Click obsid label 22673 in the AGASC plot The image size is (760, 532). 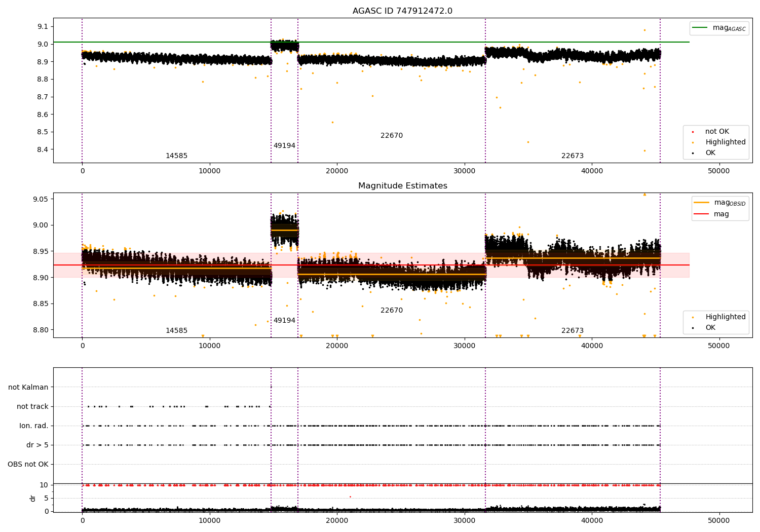pos(573,156)
